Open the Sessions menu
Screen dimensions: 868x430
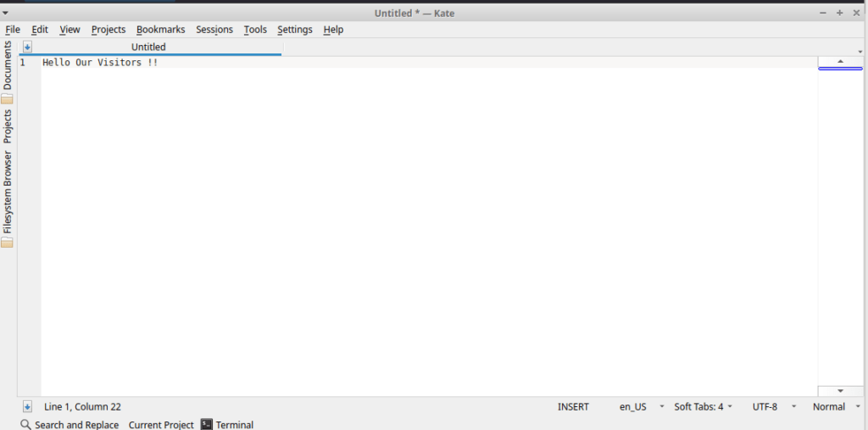(x=214, y=30)
